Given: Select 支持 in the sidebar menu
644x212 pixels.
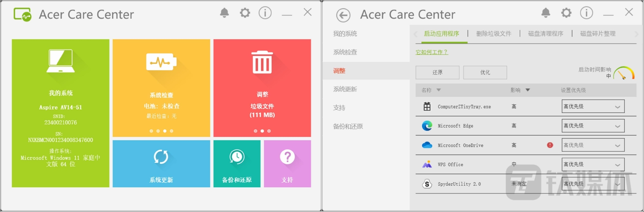Looking at the screenshot, I should [x=339, y=108].
